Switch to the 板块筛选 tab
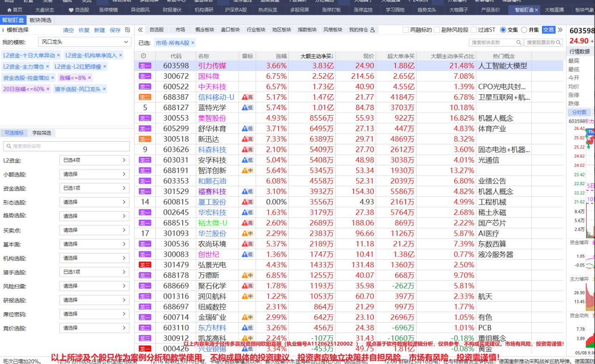 (41, 20)
